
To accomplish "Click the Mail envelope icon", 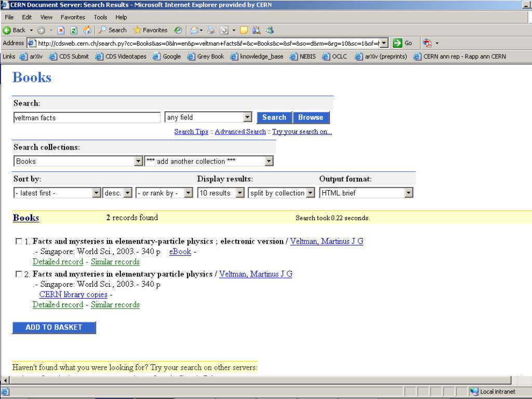I will click(194, 30).
